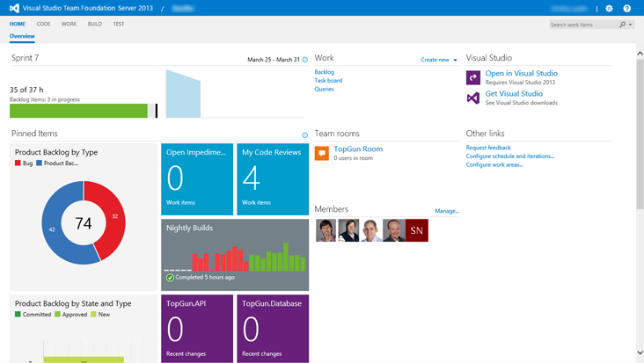Click the blurred user name in header
The width and height of the screenshot is (644, 363).
(569, 8)
